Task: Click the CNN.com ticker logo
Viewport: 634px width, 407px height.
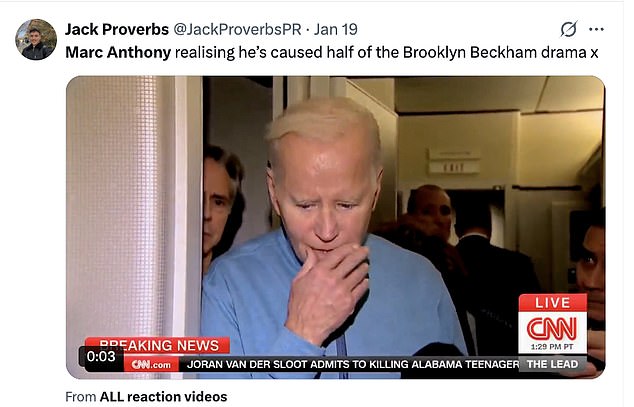Action: click(151, 365)
